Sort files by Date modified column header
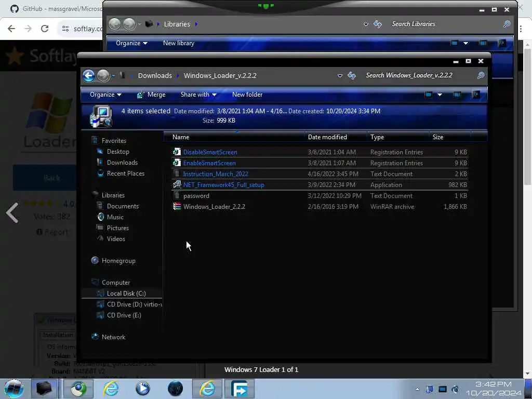 click(x=335, y=137)
